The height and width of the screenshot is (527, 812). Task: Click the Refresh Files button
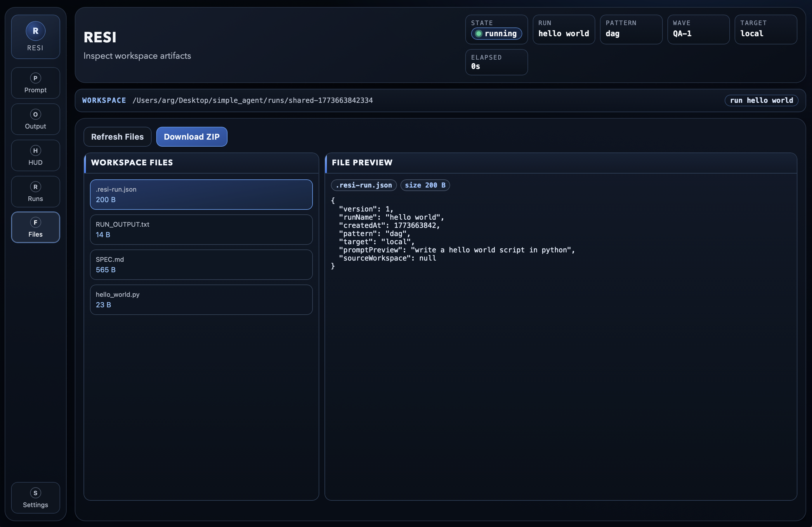pyautogui.click(x=117, y=136)
